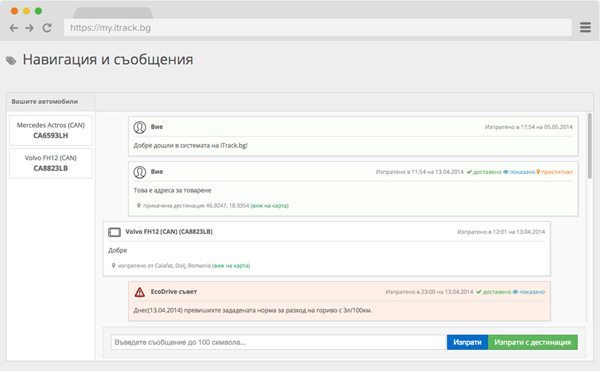Open the map link under attached destination coordinates
600x371 pixels.
269,206
